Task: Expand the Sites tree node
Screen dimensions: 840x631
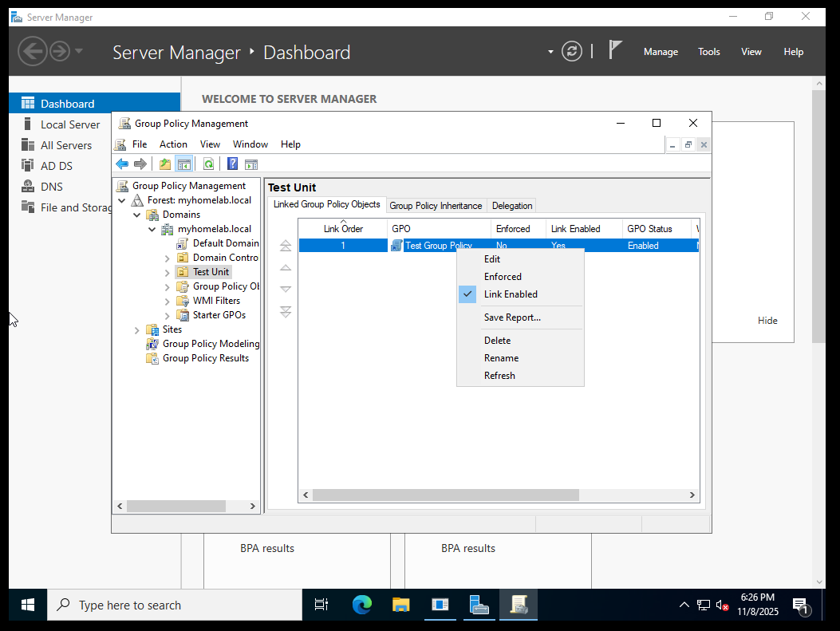Action: [137, 329]
